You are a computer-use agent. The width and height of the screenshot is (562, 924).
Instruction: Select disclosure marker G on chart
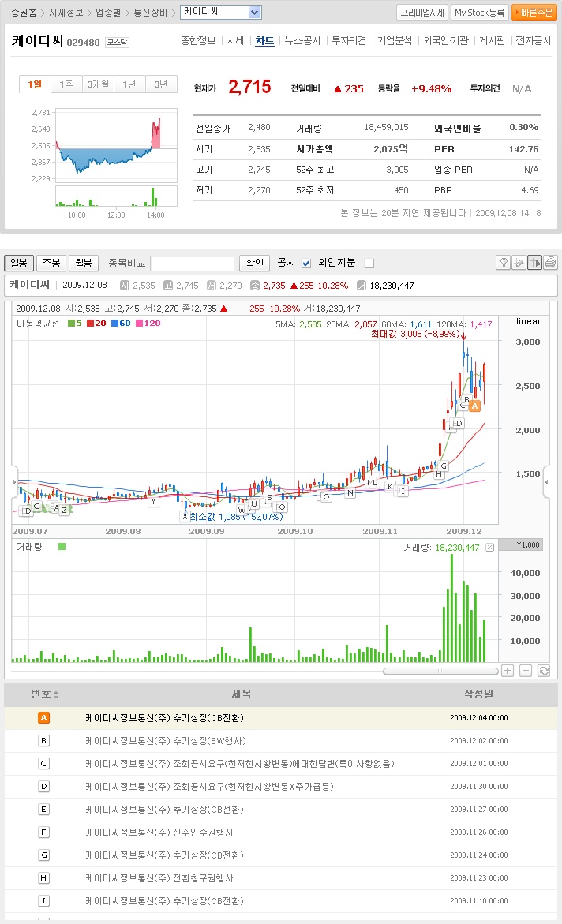pos(444,466)
